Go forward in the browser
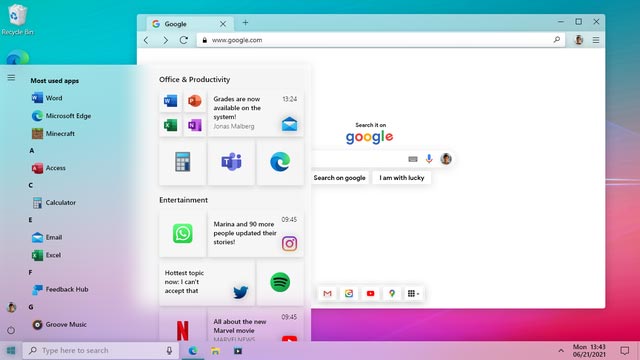Image resolution: width=640 pixels, height=360 pixels. (x=165, y=40)
